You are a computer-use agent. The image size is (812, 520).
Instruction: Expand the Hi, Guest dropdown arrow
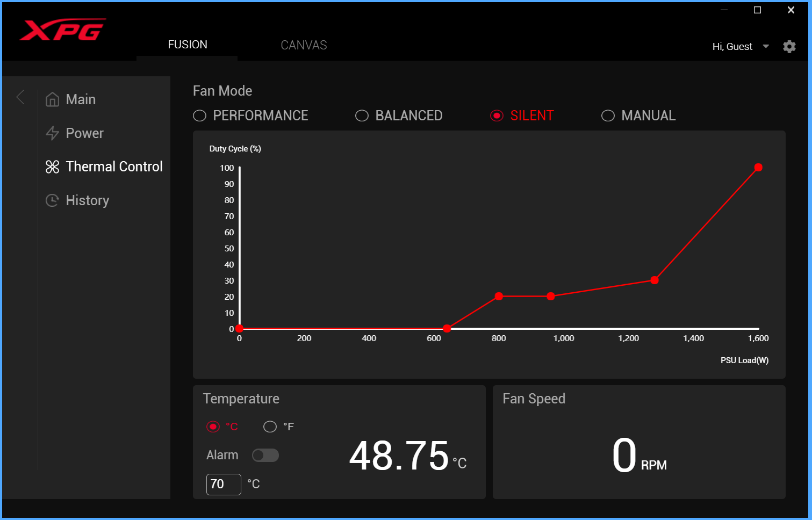tap(766, 47)
